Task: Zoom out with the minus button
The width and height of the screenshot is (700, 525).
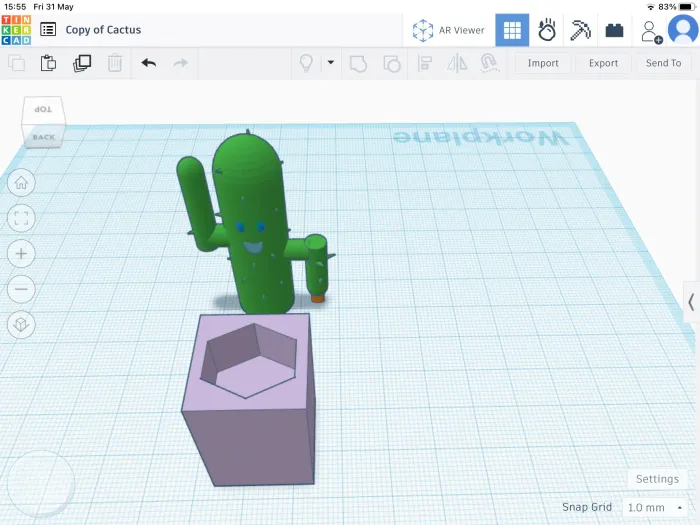Action: [x=21, y=289]
